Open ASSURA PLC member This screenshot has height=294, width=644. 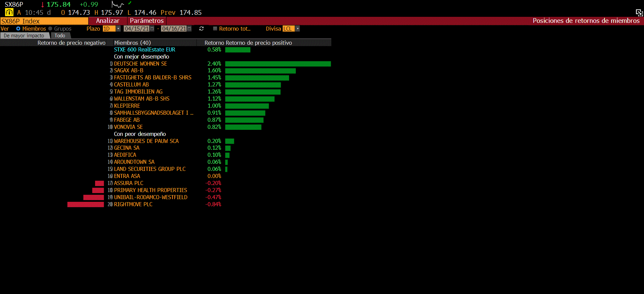[128, 183]
